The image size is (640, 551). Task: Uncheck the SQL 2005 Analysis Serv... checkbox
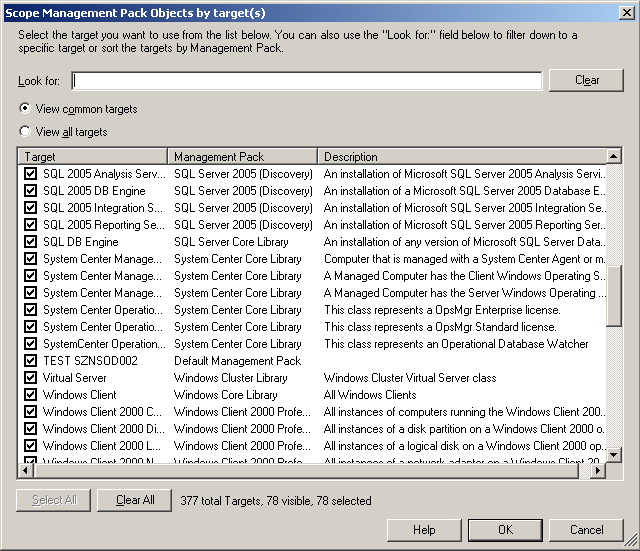pyautogui.click(x=30, y=174)
